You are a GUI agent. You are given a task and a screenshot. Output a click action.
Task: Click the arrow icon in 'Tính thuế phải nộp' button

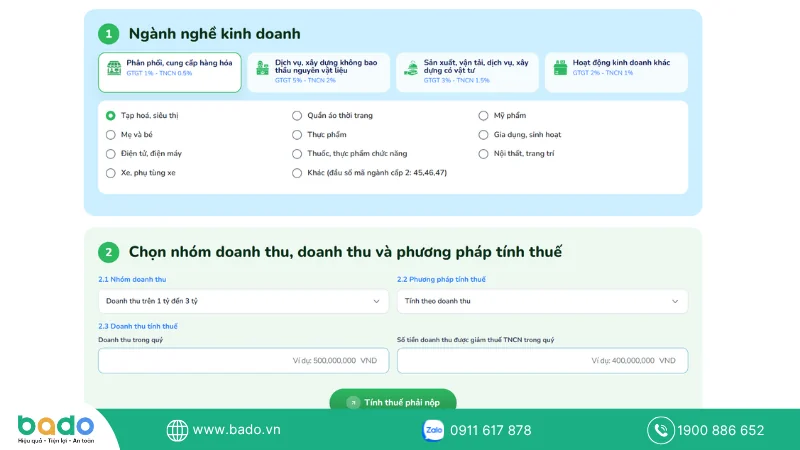(x=353, y=403)
